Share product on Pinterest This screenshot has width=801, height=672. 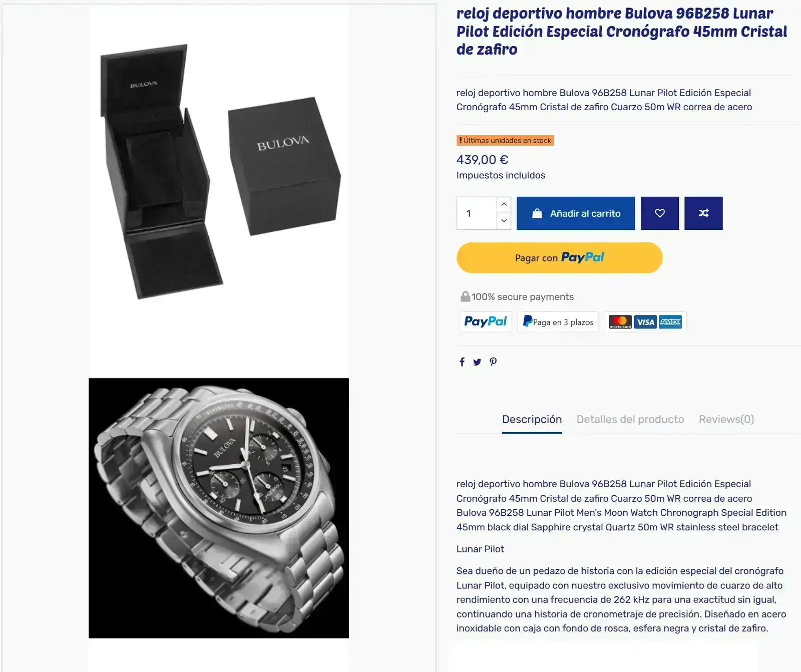[x=493, y=362]
